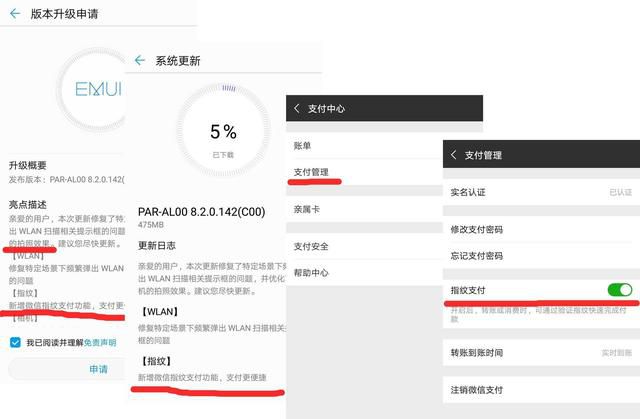This screenshot has height=419, width=640.
Task: Turn off the 指纹支付 toggle switch
Action: [x=619, y=290]
